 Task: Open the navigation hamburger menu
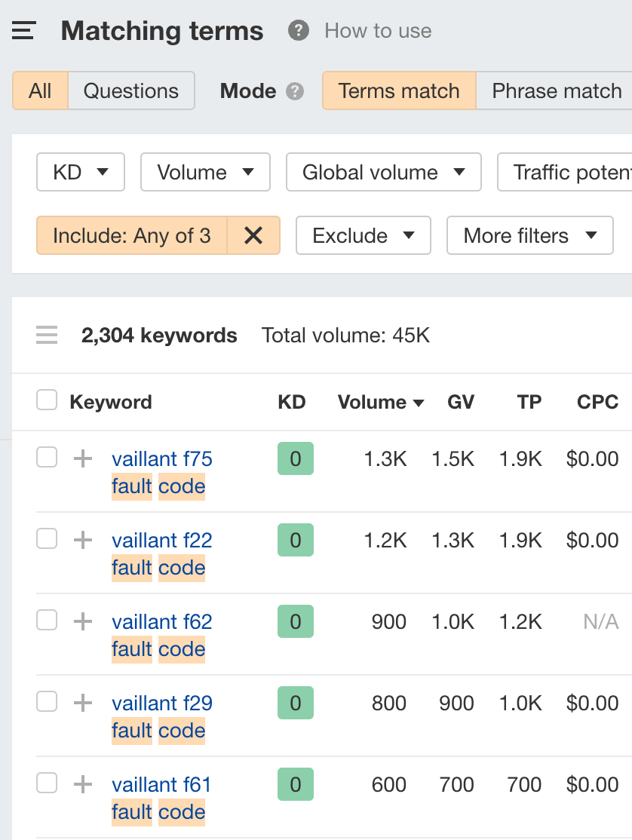tap(23, 30)
